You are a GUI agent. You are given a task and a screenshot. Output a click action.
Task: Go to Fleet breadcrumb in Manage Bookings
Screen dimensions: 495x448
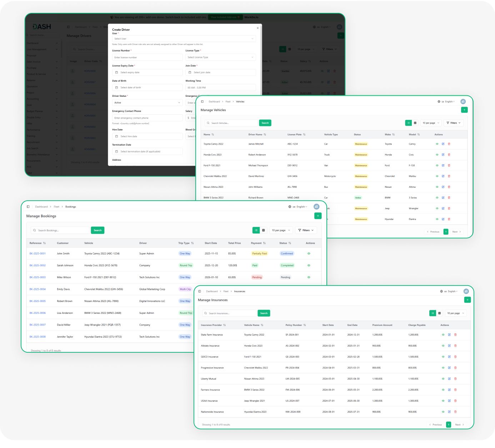[x=56, y=207]
